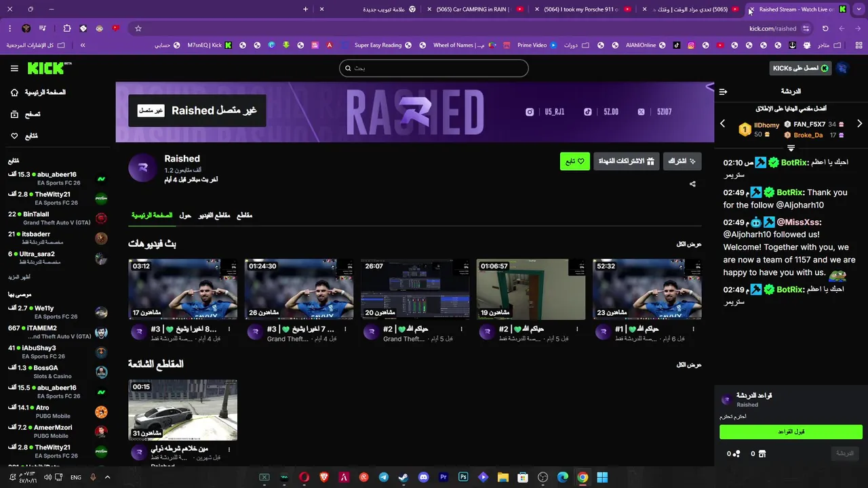Click the green تابع follow button

(x=575, y=161)
